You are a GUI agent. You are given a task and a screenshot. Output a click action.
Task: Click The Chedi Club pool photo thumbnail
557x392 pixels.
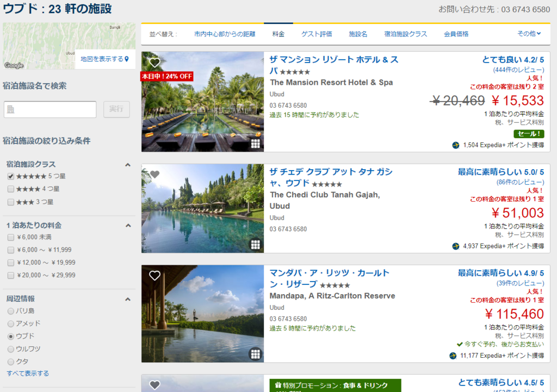pos(202,208)
